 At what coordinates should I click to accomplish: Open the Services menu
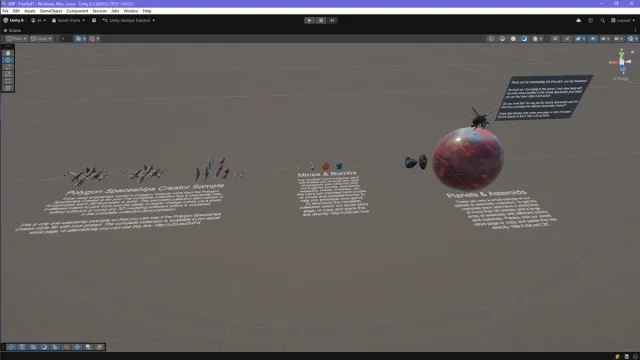click(x=99, y=11)
